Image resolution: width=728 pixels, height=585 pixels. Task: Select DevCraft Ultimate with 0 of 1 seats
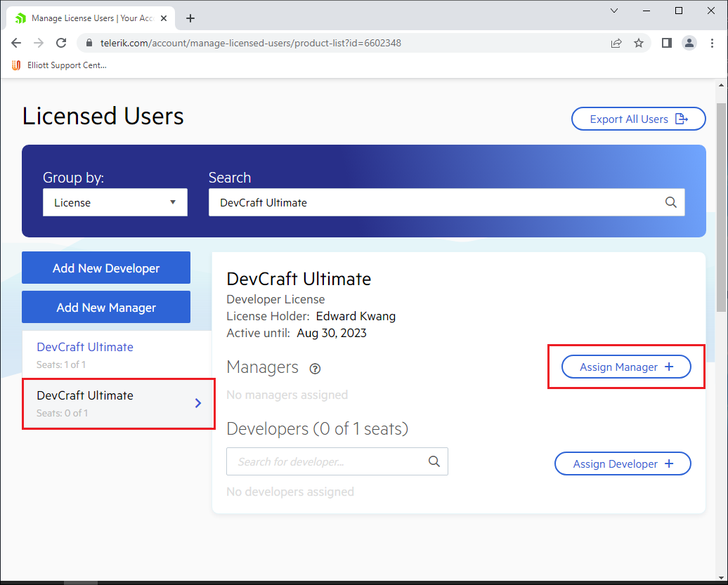point(118,404)
